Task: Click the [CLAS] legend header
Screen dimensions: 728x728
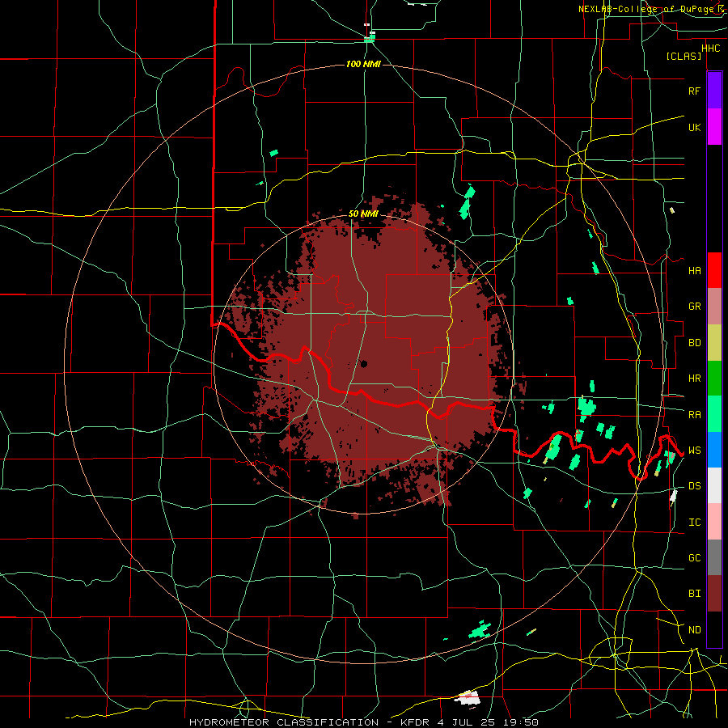Action: [x=684, y=57]
